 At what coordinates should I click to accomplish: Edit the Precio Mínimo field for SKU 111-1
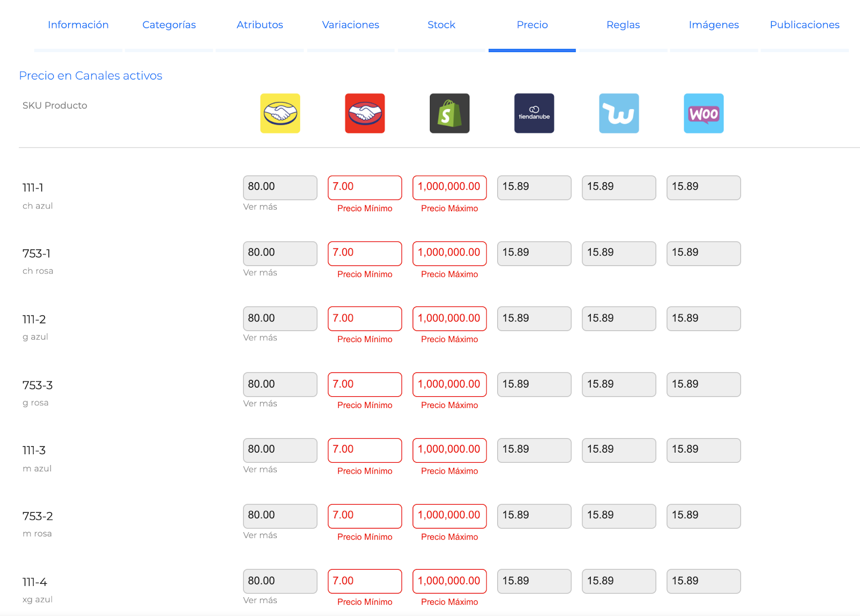tap(365, 188)
